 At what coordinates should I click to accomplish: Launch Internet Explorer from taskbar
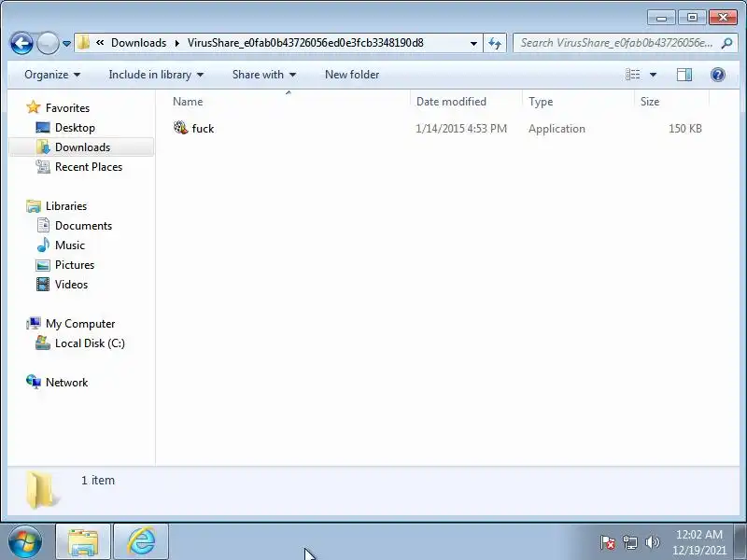coord(141,541)
